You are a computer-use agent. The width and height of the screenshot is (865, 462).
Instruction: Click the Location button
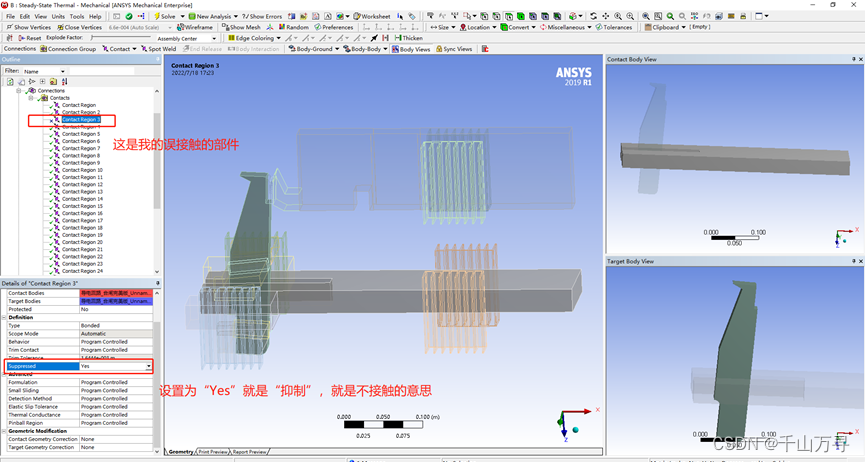click(478, 27)
